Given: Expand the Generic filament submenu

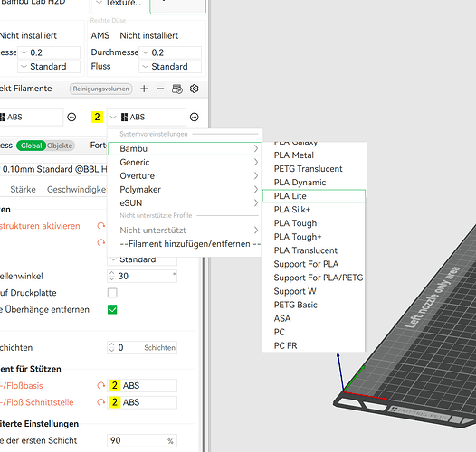Looking at the screenshot, I should coord(185,163).
